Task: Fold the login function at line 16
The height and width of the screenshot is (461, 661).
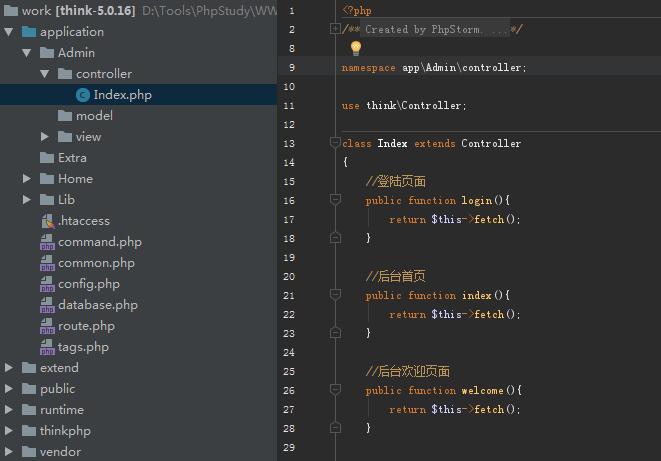Action: 335,200
